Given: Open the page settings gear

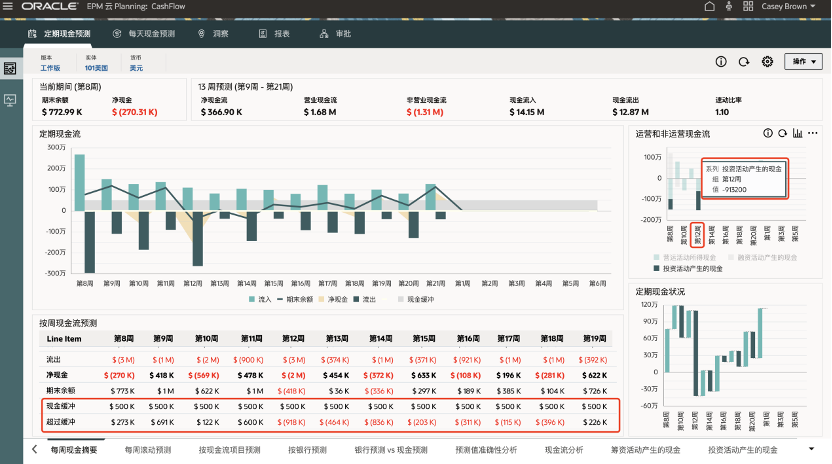Looking at the screenshot, I should 767,62.
